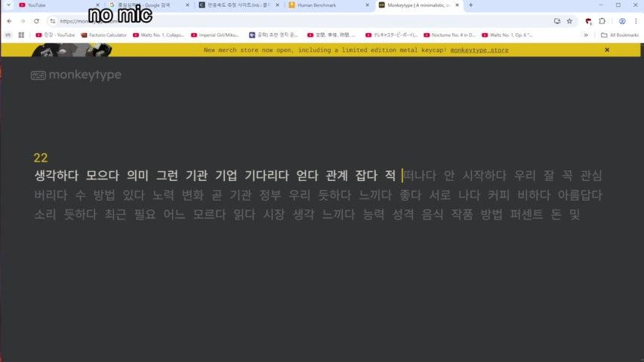644x362 pixels.
Task: Switch to the YouTube tab
Action: [45, 5]
